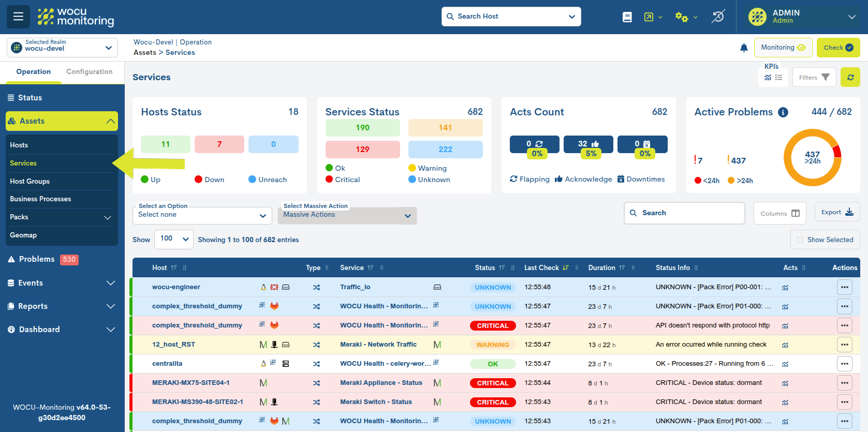Open actions menu for wocu-engineer row
The width and height of the screenshot is (868, 432).
(845, 287)
